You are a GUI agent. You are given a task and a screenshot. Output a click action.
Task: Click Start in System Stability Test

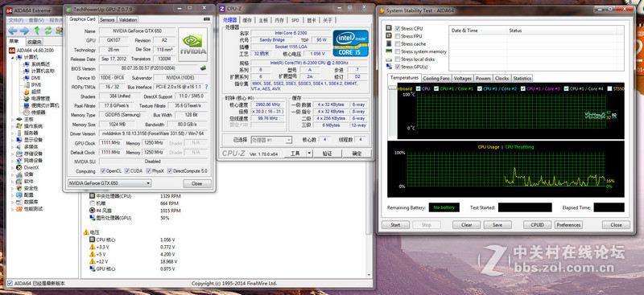(395, 225)
